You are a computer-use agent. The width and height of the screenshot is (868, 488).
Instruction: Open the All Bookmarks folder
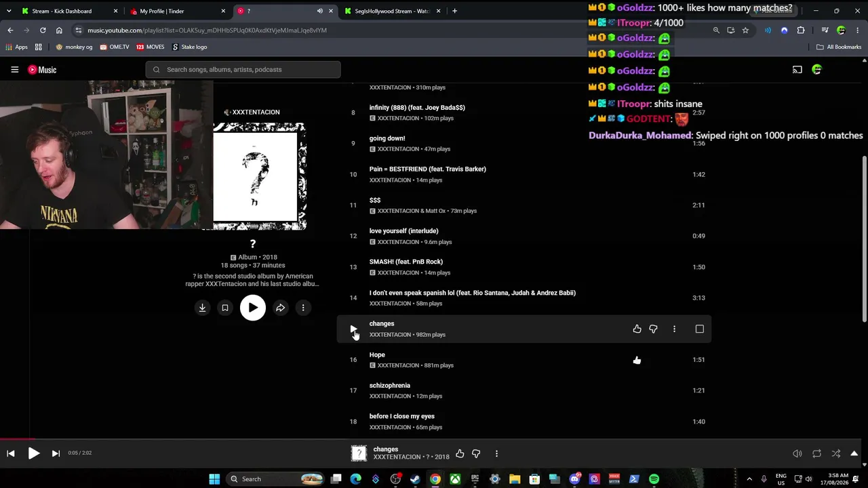839,47
